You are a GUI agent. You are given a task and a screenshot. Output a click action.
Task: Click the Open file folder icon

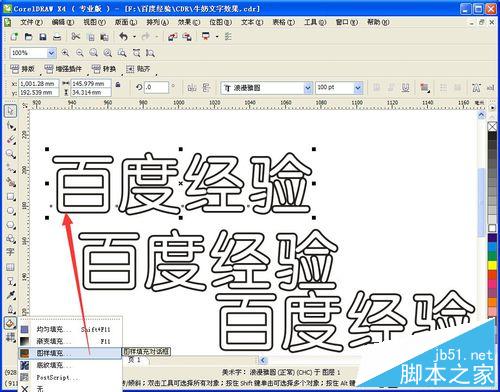click(29, 37)
